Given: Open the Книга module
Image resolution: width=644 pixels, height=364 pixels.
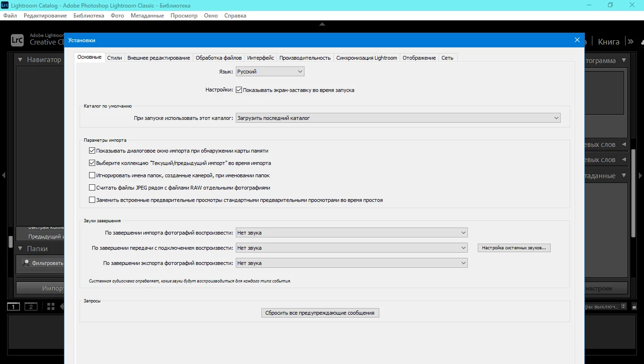Looking at the screenshot, I should (608, 42).
